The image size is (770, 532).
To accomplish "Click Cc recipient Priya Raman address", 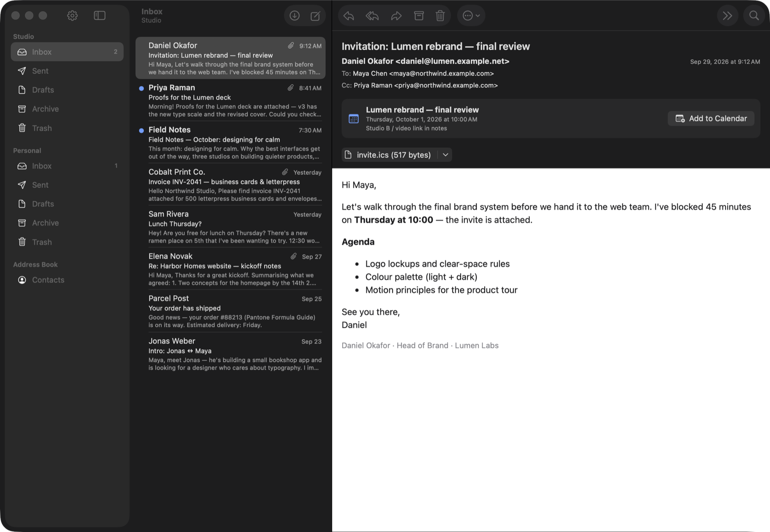I will click(426, 86).
